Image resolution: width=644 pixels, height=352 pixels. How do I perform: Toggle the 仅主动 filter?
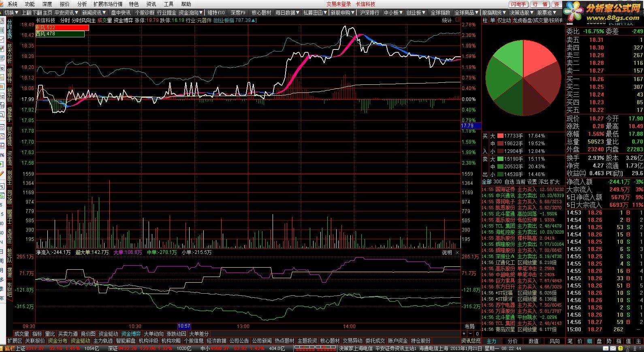504,20
